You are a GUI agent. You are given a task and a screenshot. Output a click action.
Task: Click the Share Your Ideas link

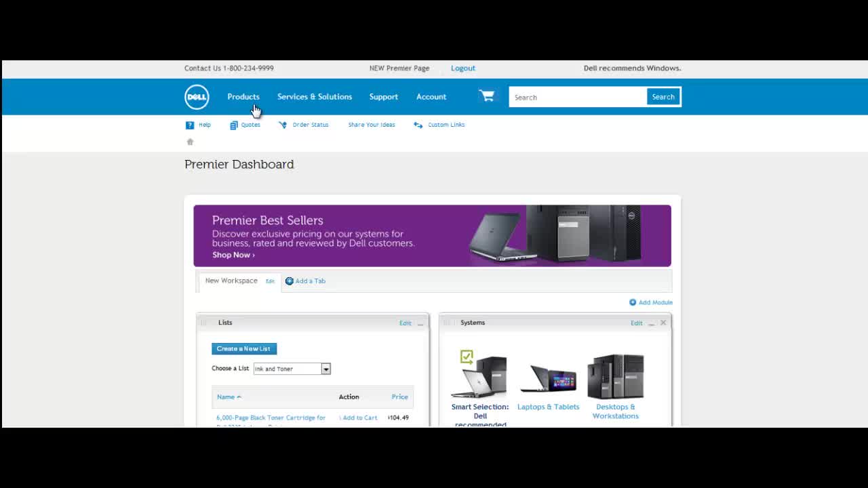(372, 125)
